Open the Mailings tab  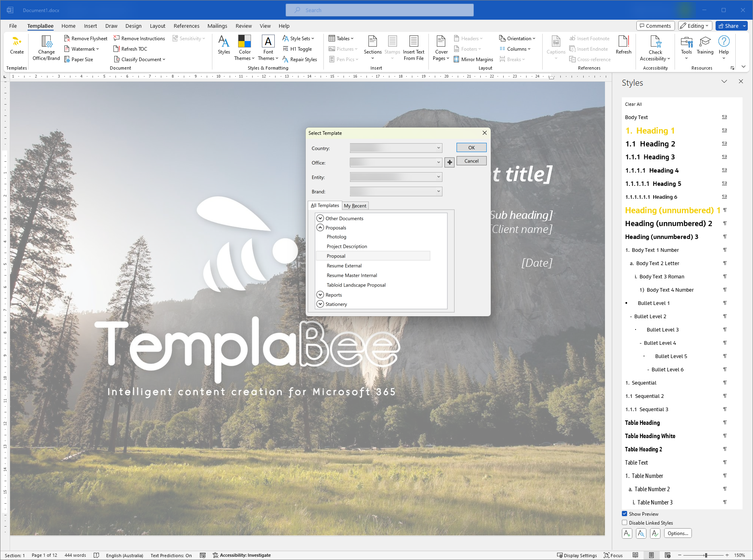(217, 26)
